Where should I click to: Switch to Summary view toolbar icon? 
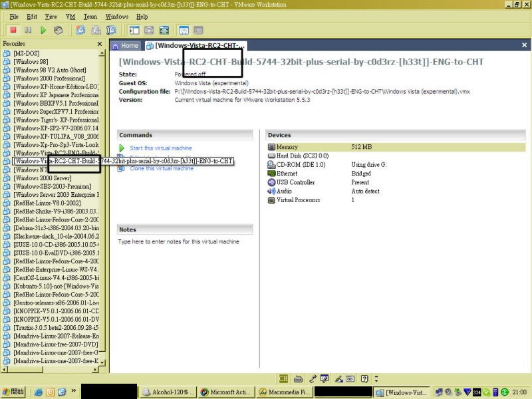click(x=184, y=30)
